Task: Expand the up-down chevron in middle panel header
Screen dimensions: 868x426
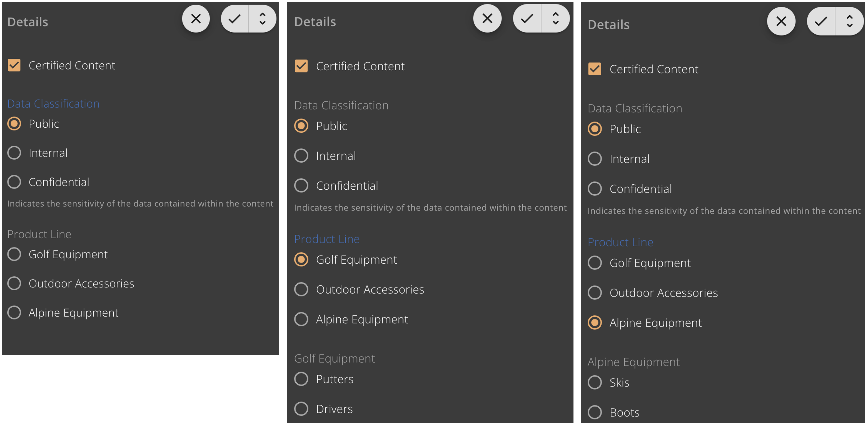Action: click(556, 19)
